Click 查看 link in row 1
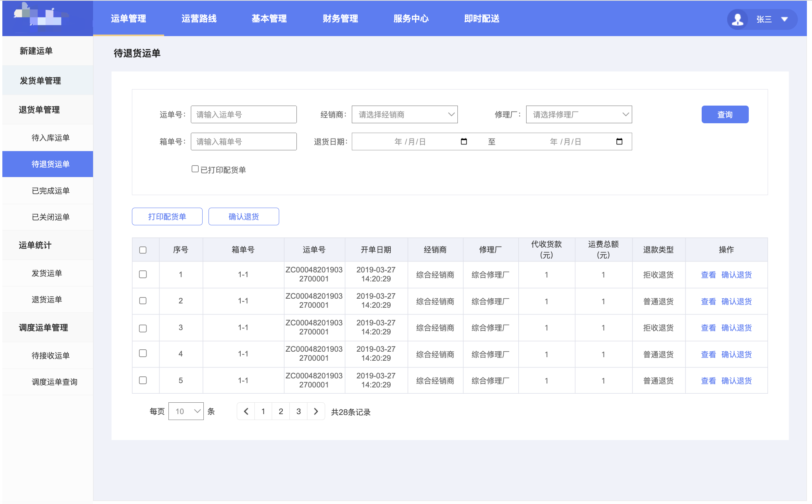This screenshot has height=504, width=812. [x=708, y=275]
